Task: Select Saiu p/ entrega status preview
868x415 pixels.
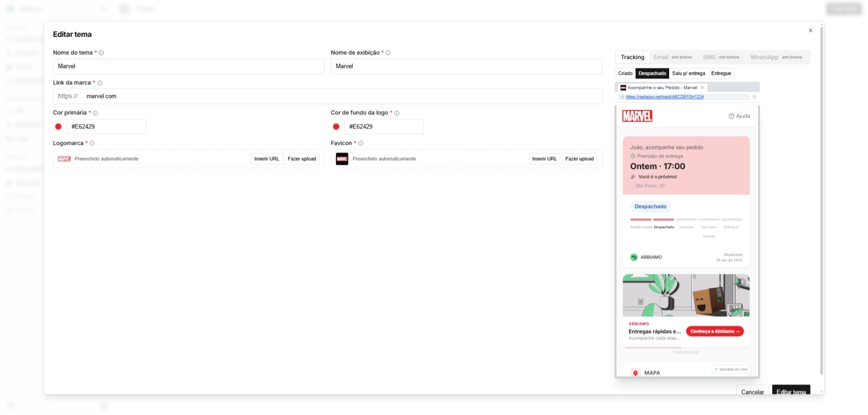Action: [688, 74]
